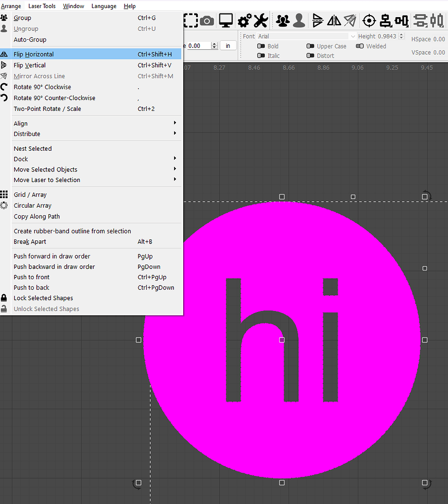Viewport: 448px width, 504px height.
Task: Open the Laser Tools menu
Action: coord(42,6)
